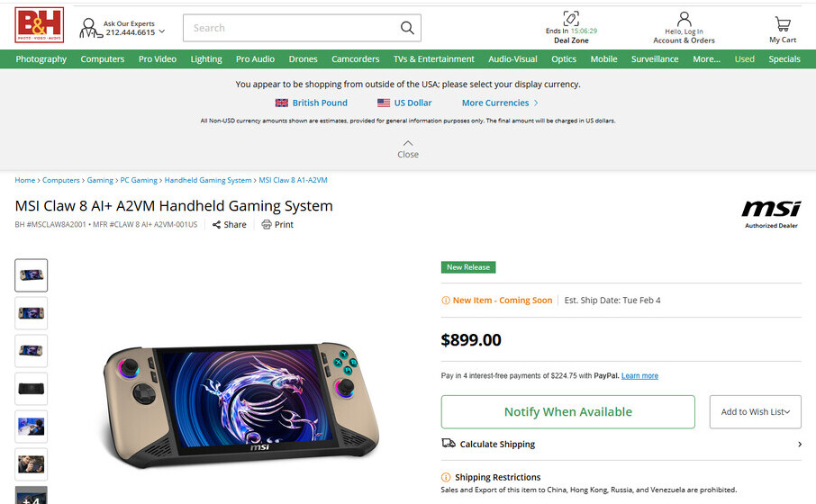Click the search magnifier icon
Screen dimensions: 816x504
point(407,28)
